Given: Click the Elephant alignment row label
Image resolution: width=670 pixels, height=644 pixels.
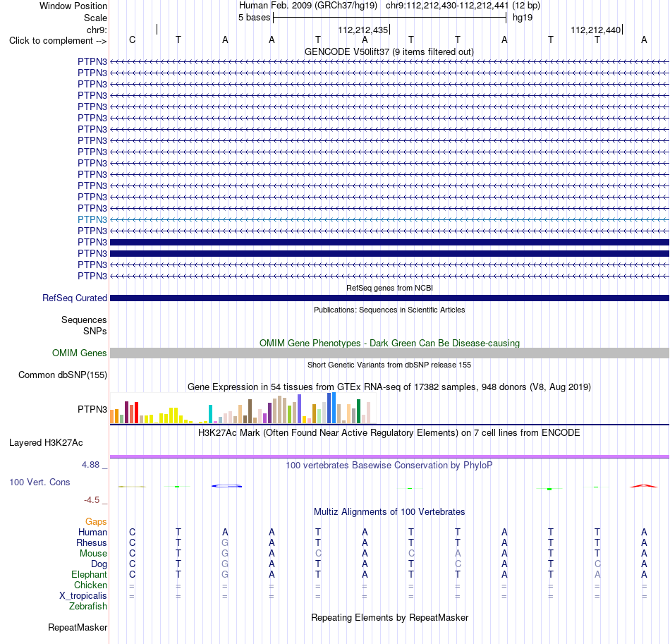Looking at the screenshot, I should (x=89, y=575).
